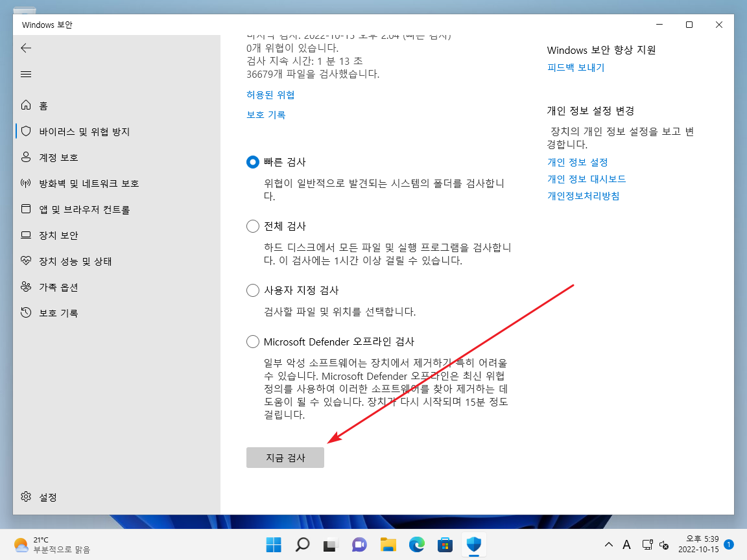747x560 pixels.
Task: Open Microsoft Store from taskbar
Action: tap(445, 544)
